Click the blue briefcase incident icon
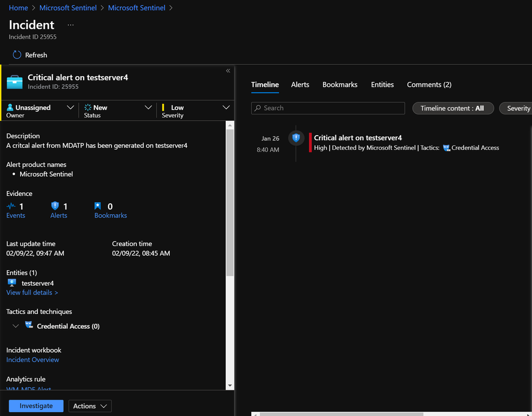The height and width of the screenshot is (416, 532). click(x=14, y=82)
